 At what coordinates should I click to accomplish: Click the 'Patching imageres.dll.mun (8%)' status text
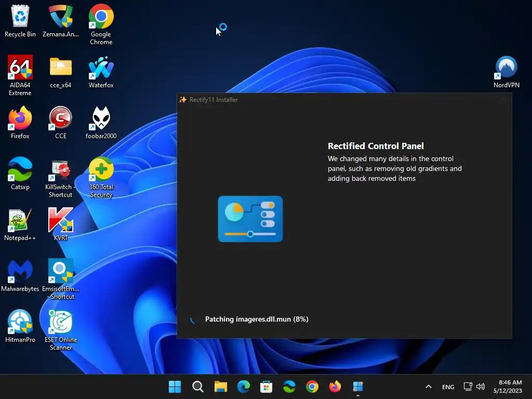click(257, 320)
